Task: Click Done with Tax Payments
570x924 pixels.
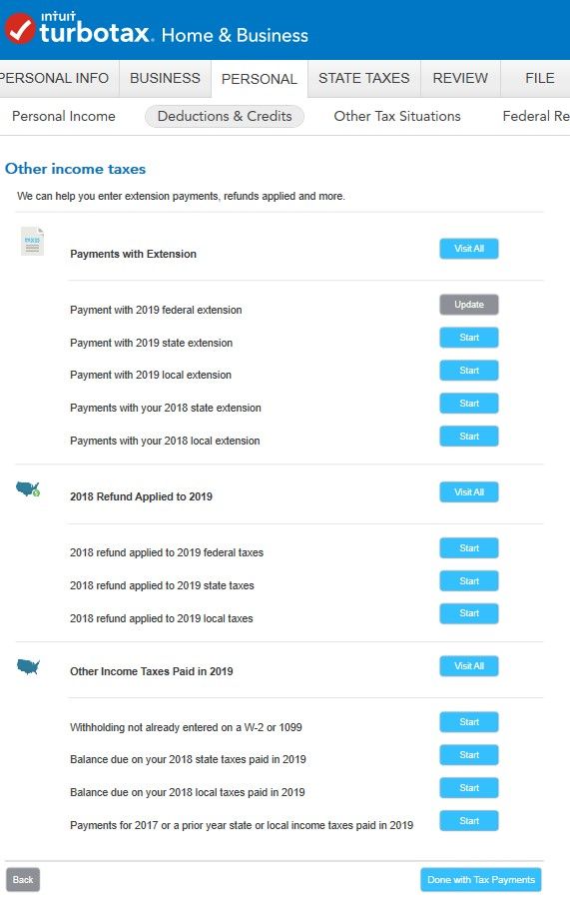Action: point(480,880)
